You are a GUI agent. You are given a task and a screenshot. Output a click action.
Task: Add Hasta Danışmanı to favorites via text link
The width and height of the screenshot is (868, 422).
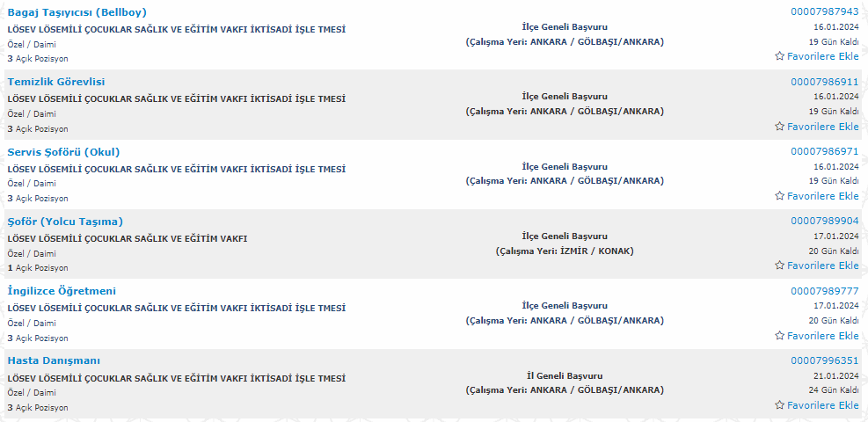point(823,405)
